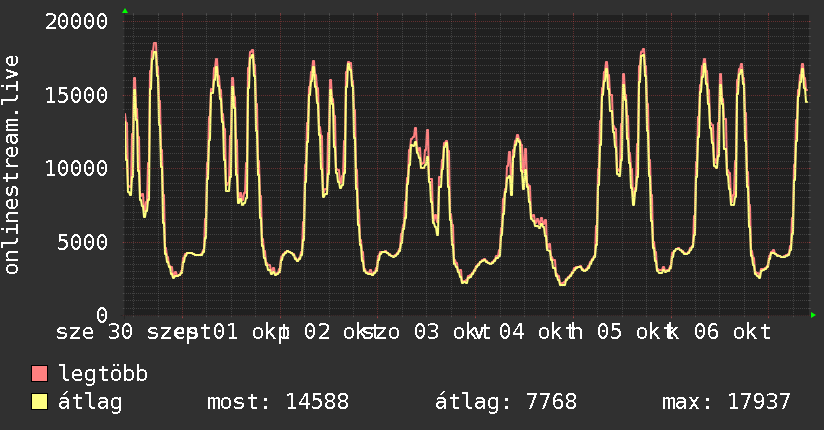824x430 pixels.
Task: Click the onlinestream.live vertical axis title
Action: (12, 164)
